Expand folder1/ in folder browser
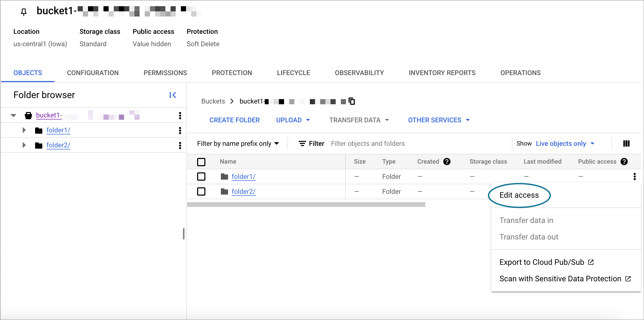 click(x=23, y=130)
